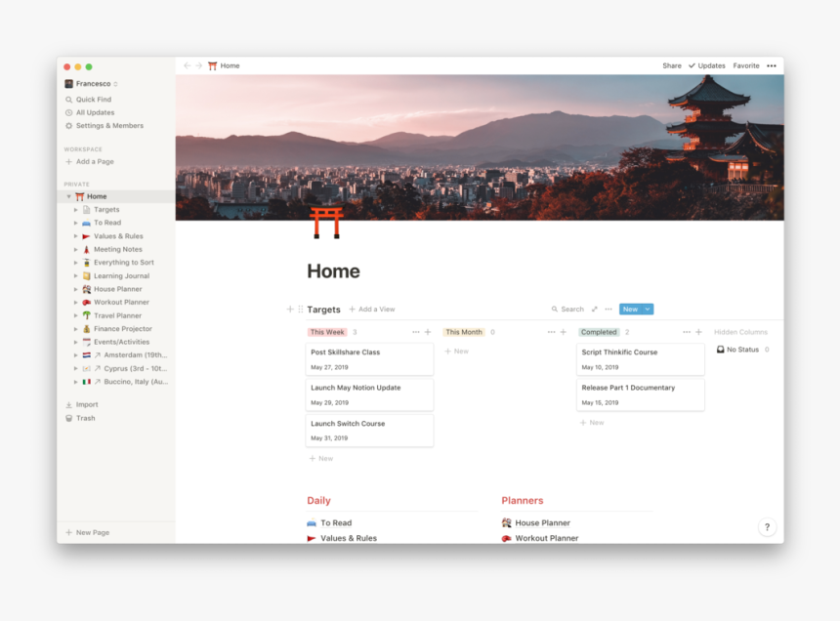
Task: Mark page as Favorite
Action: pos(745,65)
